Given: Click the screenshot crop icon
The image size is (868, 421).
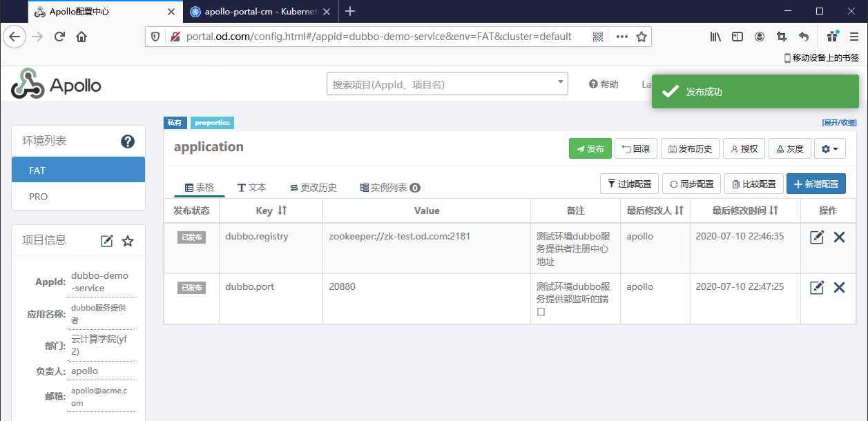Looking at the screenshot, I should point(782,37).
